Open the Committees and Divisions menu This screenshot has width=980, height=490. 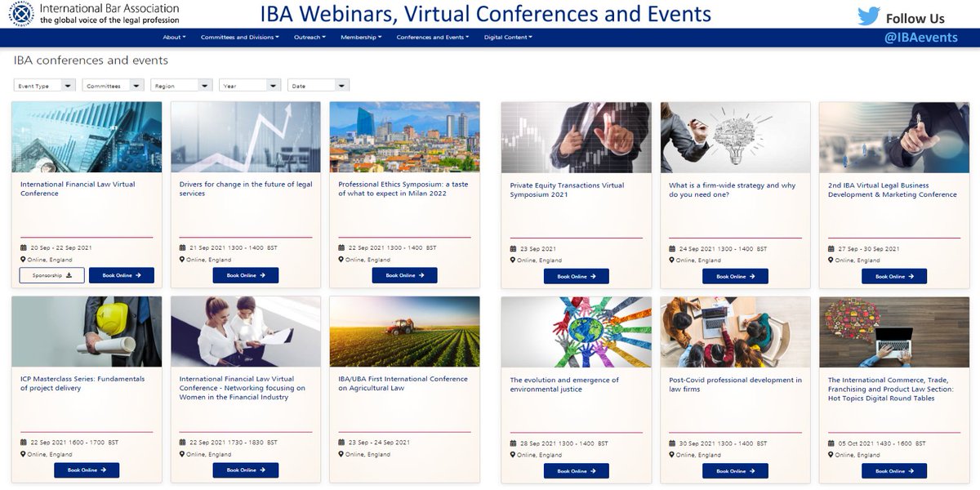coord(240,38)
